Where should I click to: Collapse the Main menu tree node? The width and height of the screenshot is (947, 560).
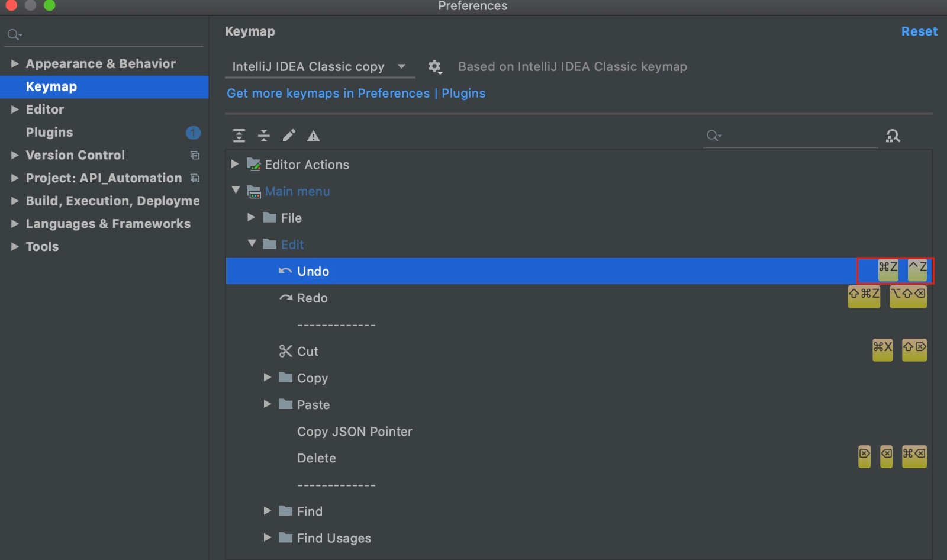[236, 190]
